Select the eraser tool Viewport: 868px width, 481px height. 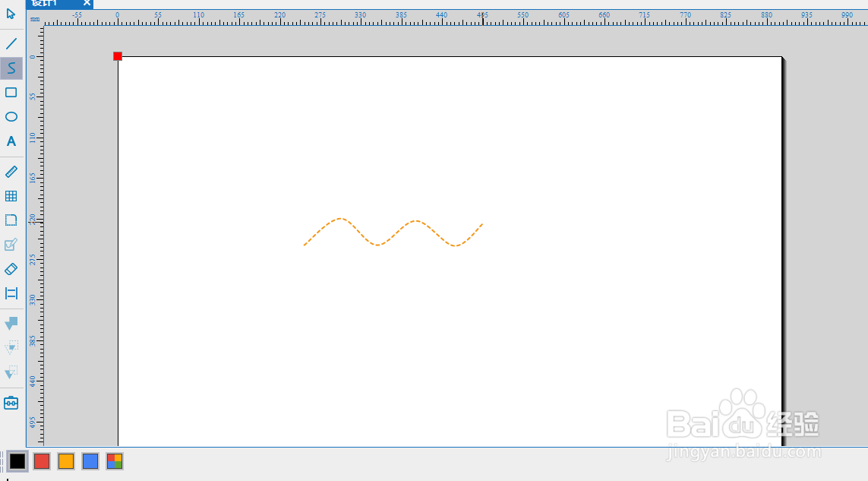(11, 269)
